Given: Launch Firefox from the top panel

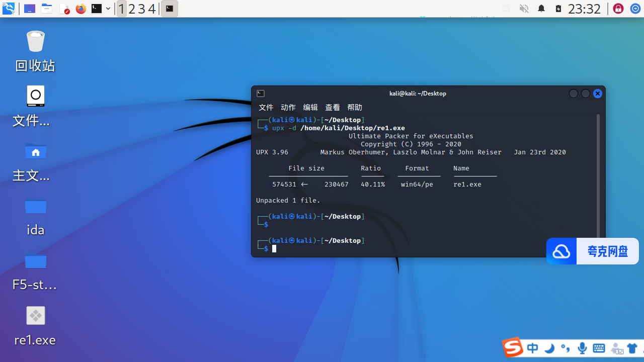Looking at the screenshot, I should pos(80,9).
